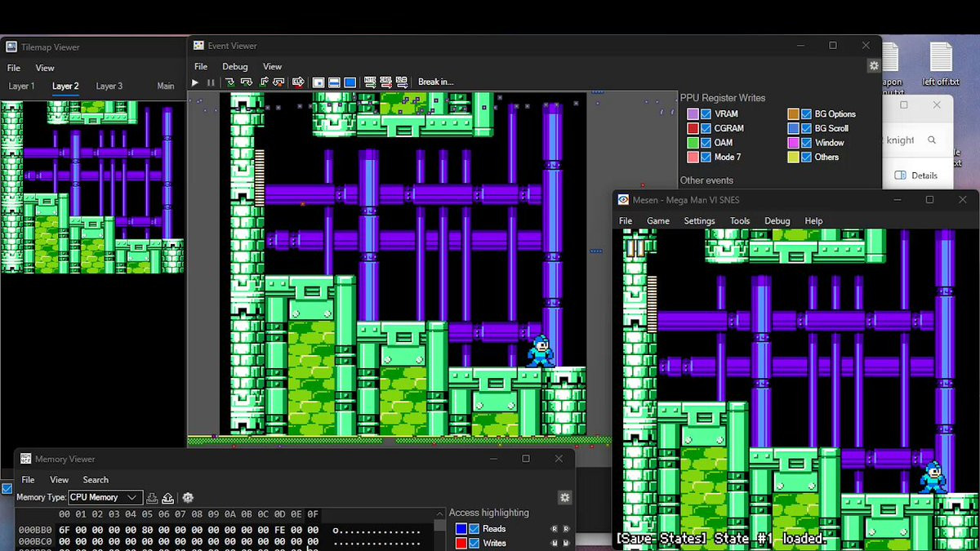Click the Step Over icon in Event Viewer
This screenshot has height=551, width=980.
[247, 82]
